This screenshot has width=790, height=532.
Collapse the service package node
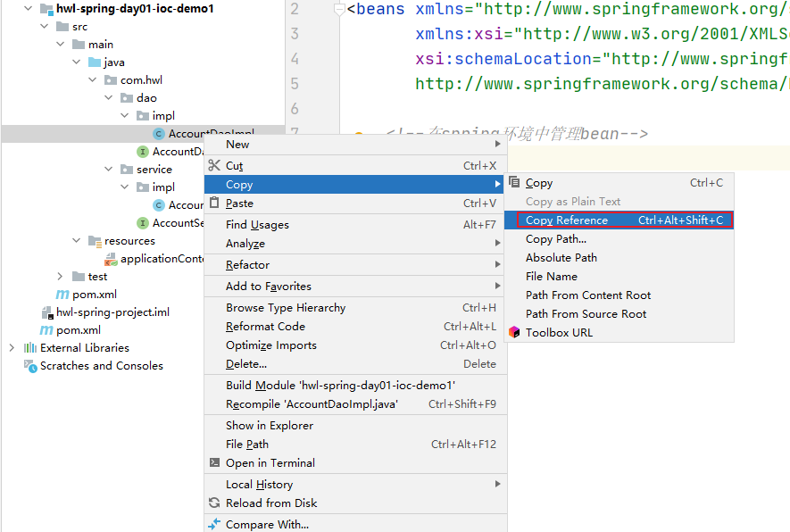(109, 170)
